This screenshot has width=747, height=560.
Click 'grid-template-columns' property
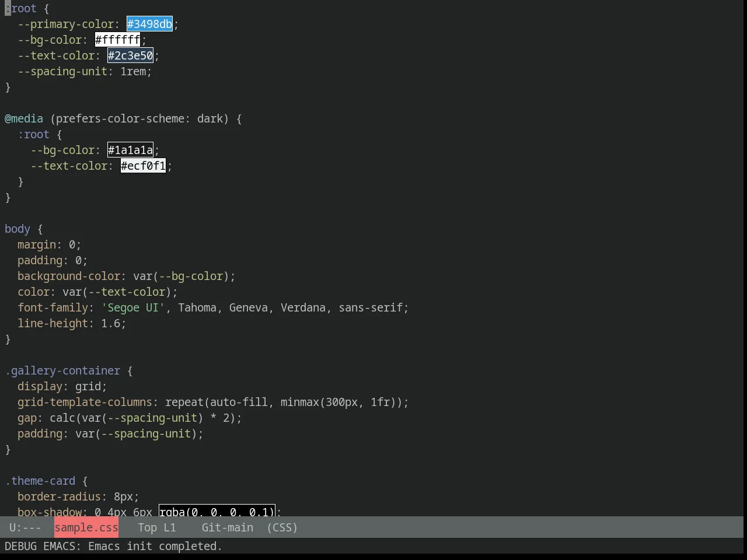click(85, 402)
